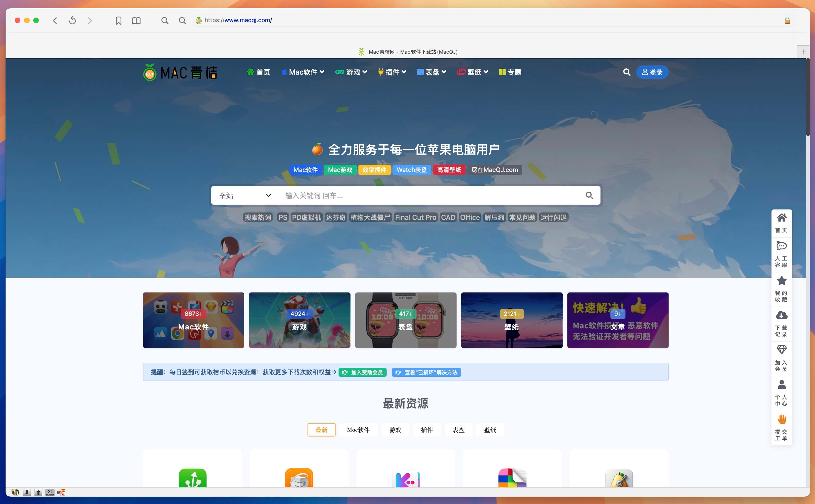Click the header search magnifier icon
Image resolution: width=815 pixels, height=504 pixels.
point(626,72)
